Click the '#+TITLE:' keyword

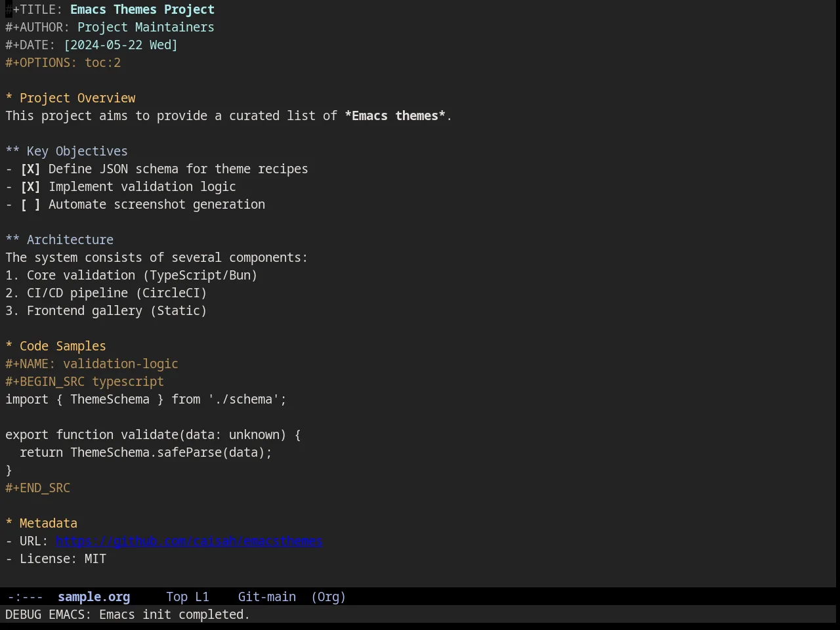click(x=34, y=10)
